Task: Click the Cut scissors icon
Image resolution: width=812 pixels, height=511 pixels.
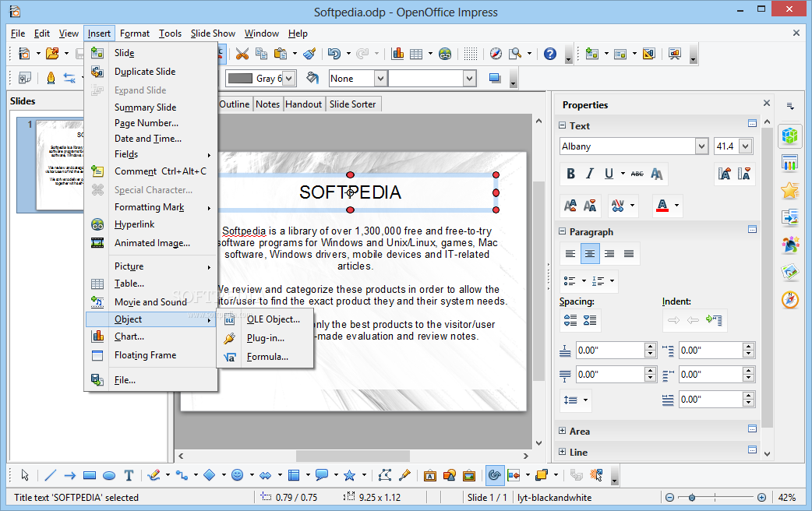Action: tap(242, 53)
